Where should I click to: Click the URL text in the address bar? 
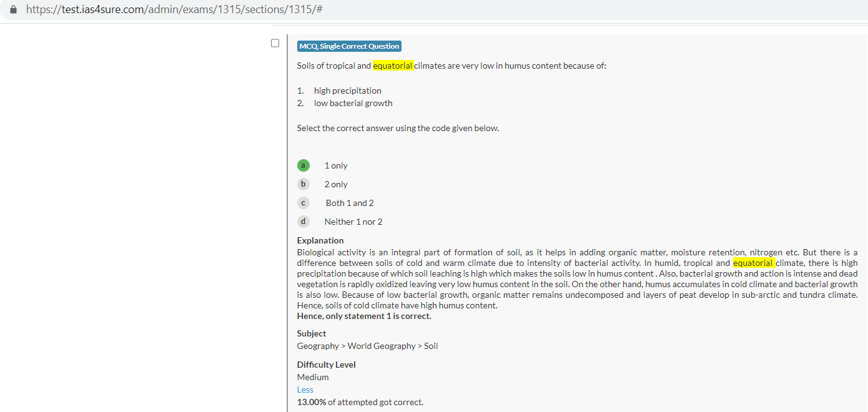[174, 10]
